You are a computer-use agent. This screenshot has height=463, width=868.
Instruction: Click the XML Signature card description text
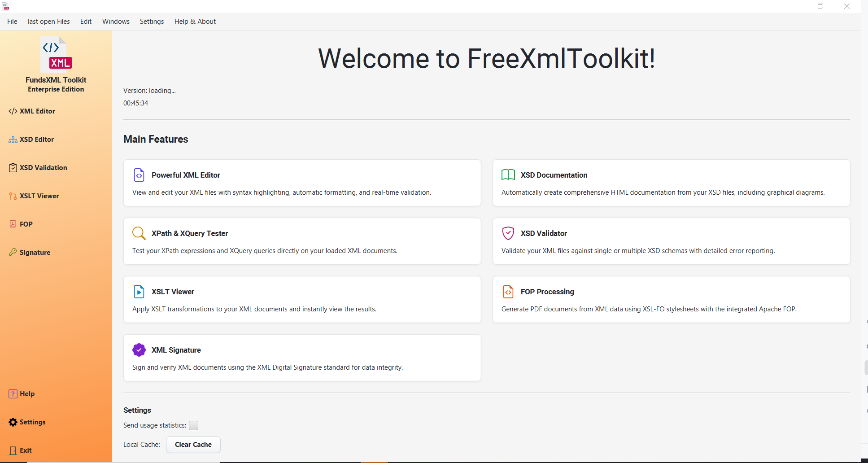268,367
